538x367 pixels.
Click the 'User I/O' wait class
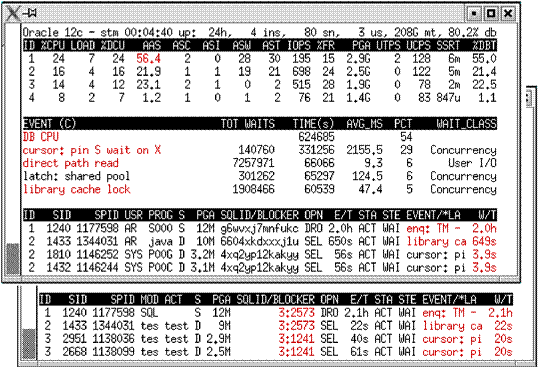tap(472, 163)
